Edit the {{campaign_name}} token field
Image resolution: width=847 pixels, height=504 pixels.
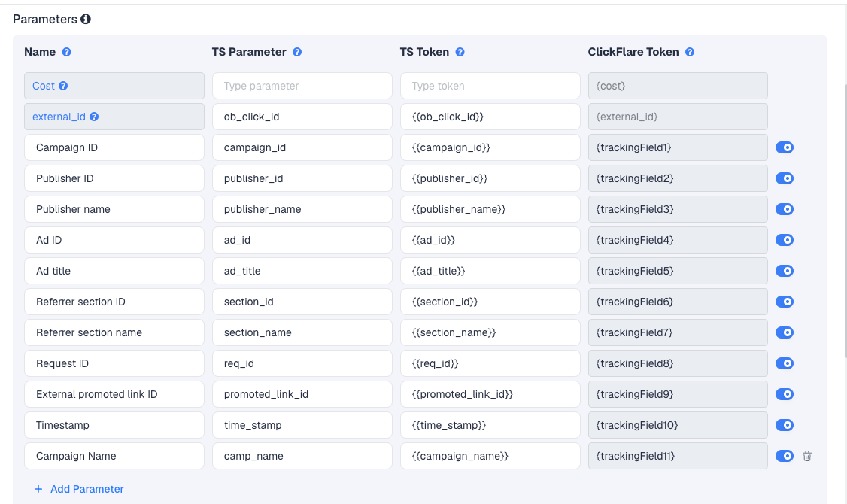click(x=490, y=456)
